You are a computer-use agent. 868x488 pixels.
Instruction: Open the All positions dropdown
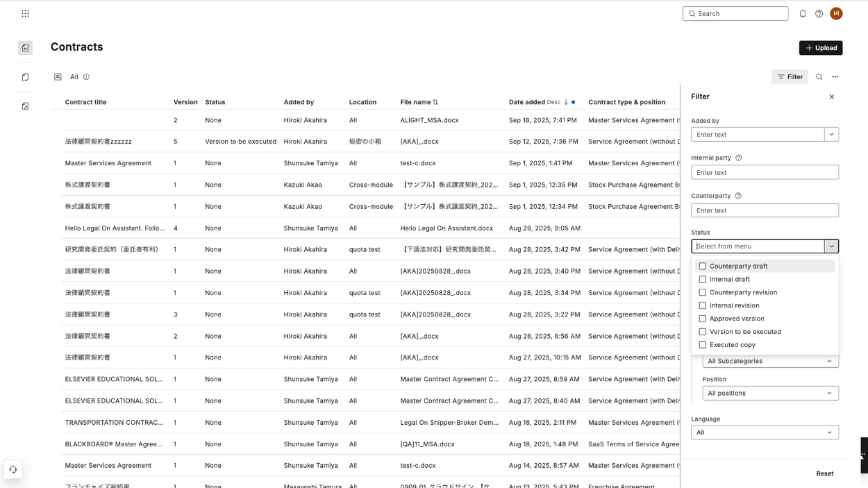point(770,393)
